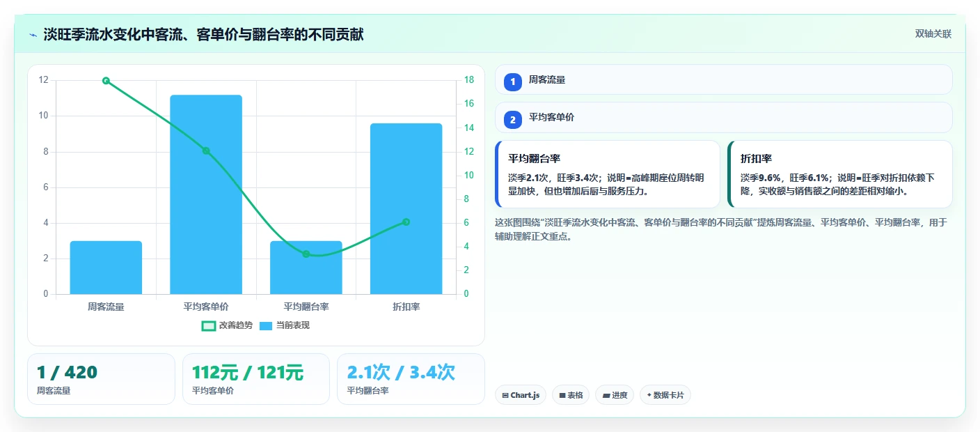980x432 pixels.
Task: Click the 折扣率 info card
Action: [839, 174]
